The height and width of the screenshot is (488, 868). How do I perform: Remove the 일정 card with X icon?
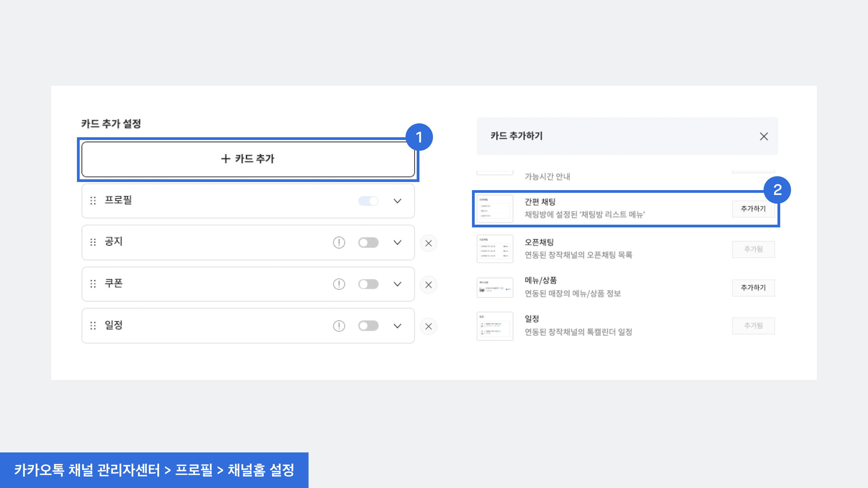[x=429, y=326]
